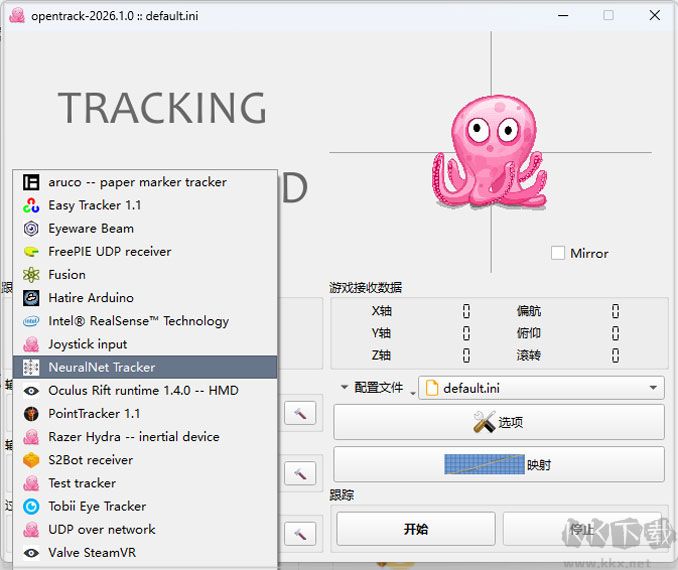Click the pink octopus pose preview

(489, 151)
